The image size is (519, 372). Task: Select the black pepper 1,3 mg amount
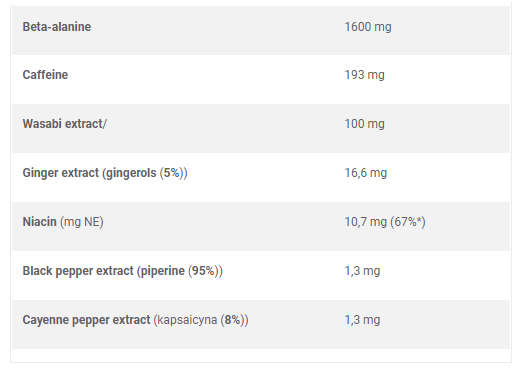[362, 271]
